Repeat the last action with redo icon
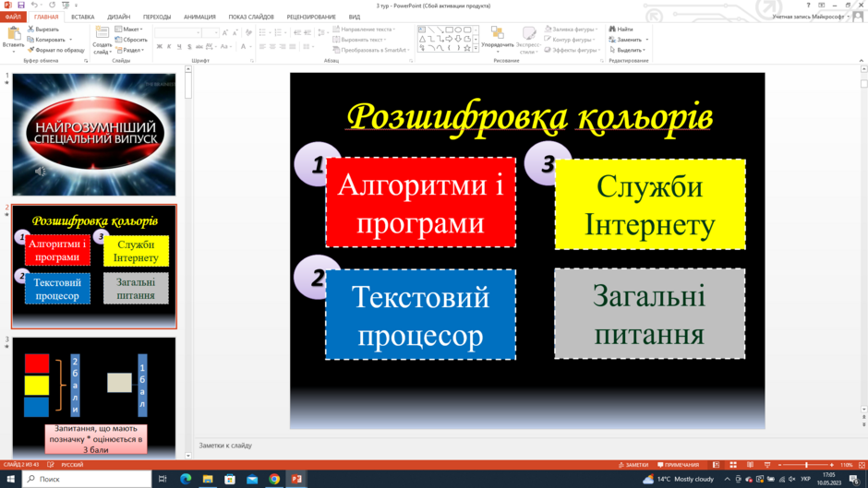This screenshot has width=868, height=488. 52,5
